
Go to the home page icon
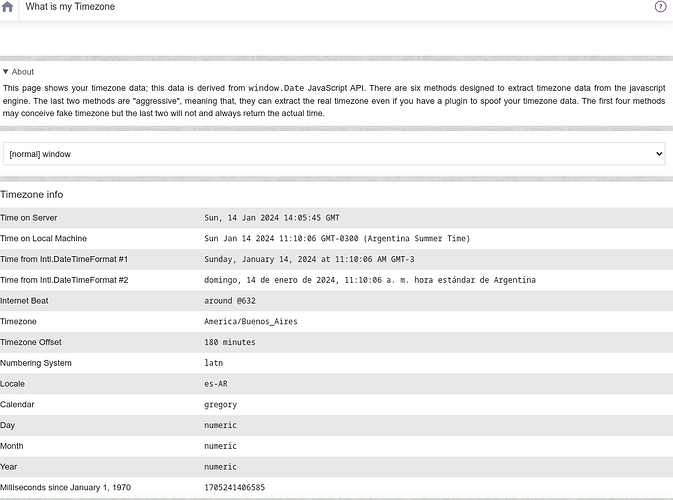tap(7, 6)
